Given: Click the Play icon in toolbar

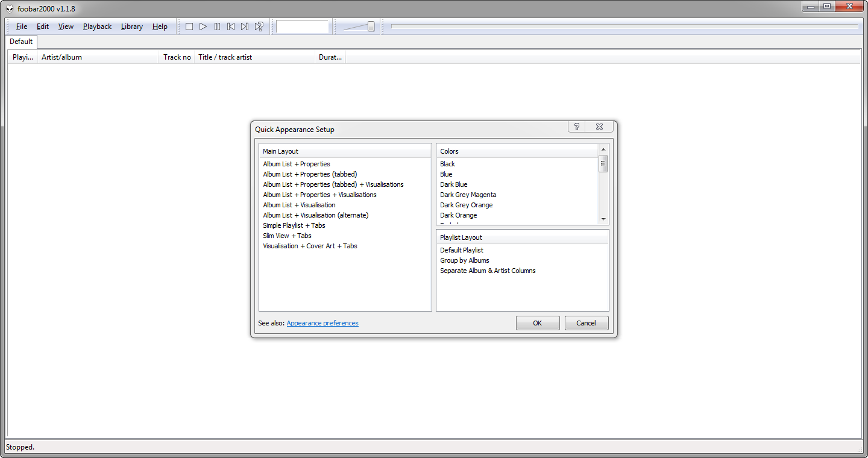Looking at the screenshot, I should [203, 27].
